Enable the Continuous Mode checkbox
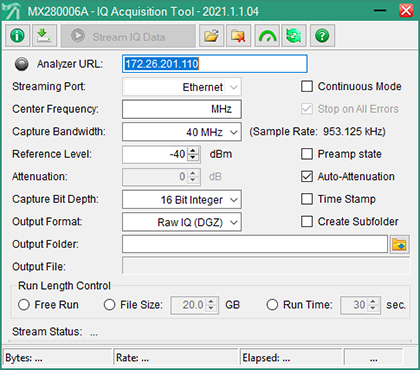Viewport: 420px width, 370px height. [x=307, y=86]
